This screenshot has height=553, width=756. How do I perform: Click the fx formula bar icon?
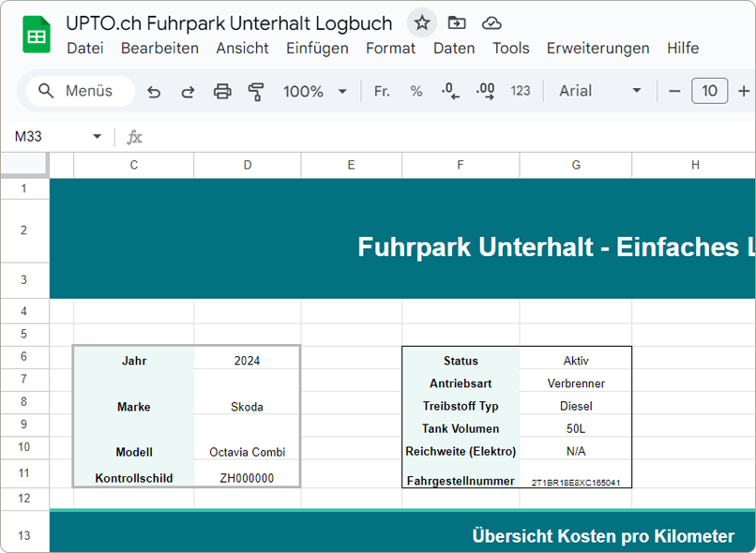(x=134, y=137)
